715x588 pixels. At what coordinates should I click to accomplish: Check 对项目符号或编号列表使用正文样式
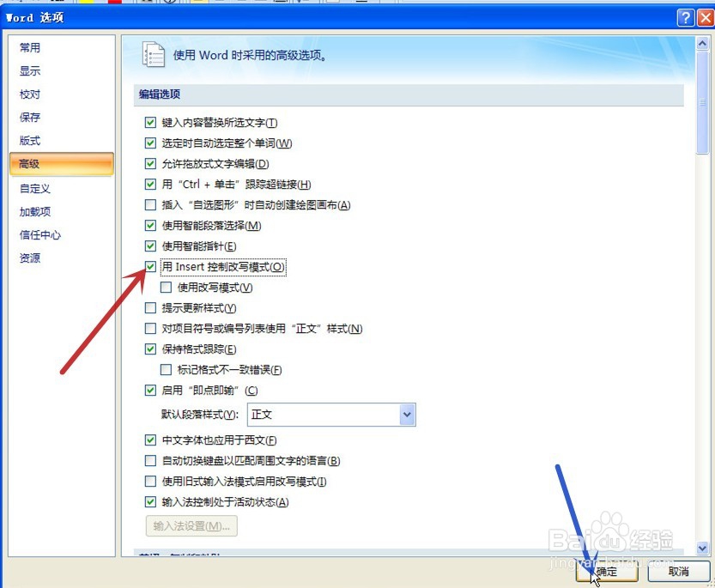[x=150, y=329]
